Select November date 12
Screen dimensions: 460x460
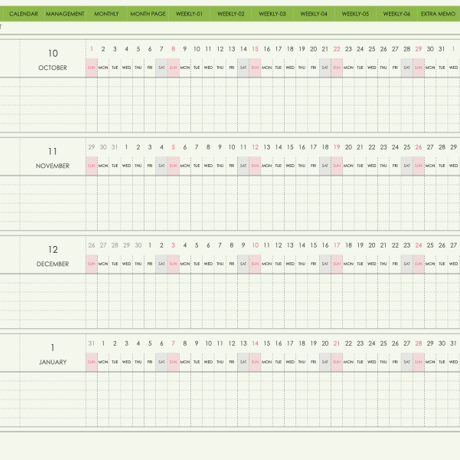click(255, 147)
